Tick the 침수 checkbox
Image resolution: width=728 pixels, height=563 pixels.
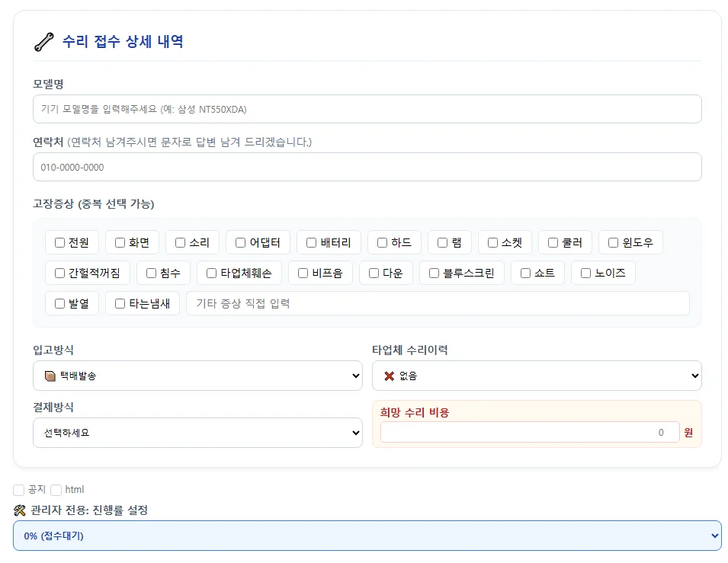pyautogui.click(x=152, y=274)
